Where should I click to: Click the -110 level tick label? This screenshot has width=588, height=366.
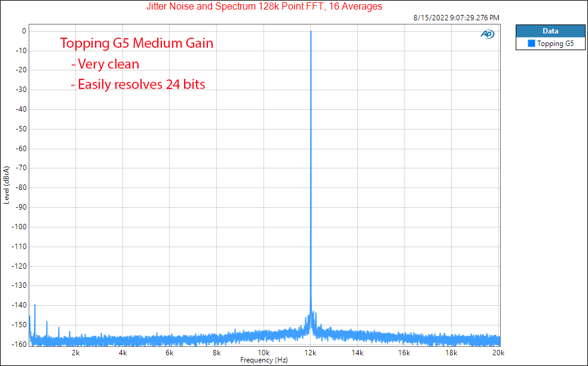click(20, 247)
